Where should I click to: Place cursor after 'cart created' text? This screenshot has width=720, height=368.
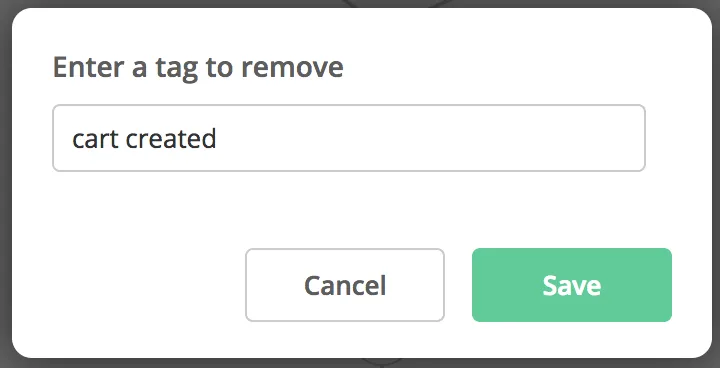coord(217,139)
